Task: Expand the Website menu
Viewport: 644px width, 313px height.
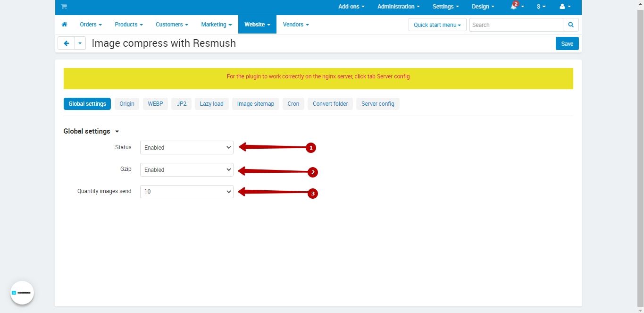Action: (257, 25)
